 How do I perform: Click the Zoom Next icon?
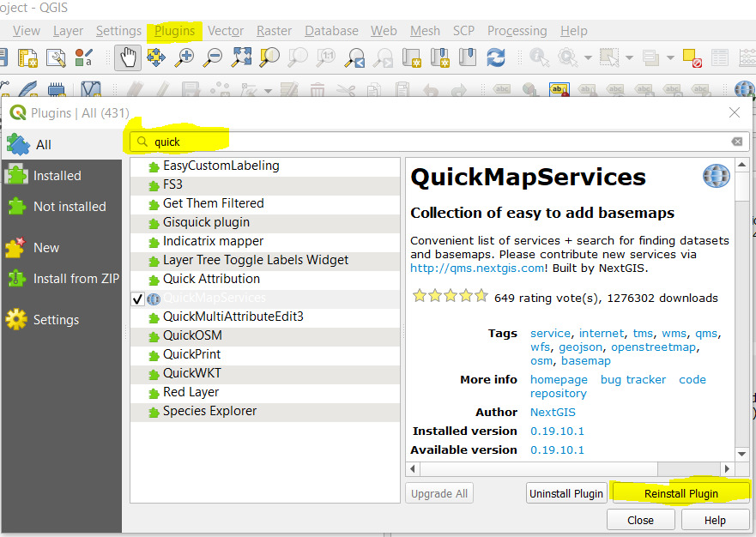(384, 57)
